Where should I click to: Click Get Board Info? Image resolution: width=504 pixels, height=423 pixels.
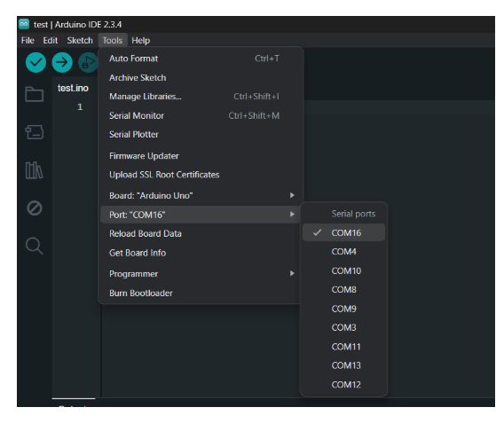click(x=201, y=253)
